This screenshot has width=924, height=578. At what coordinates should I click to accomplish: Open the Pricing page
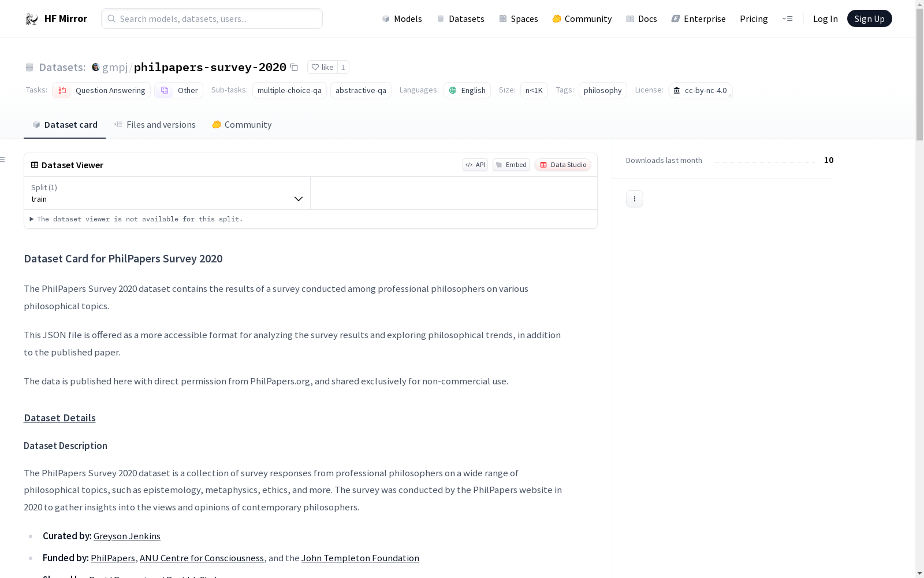(x=754, y=18)
